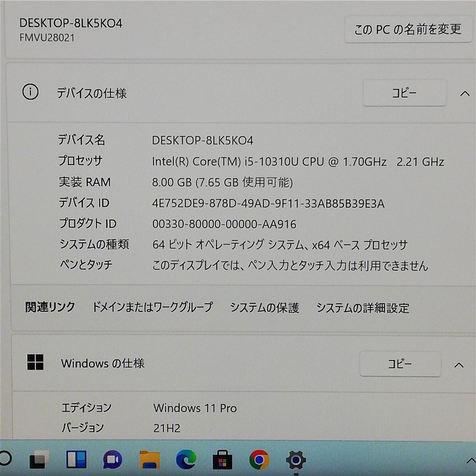This screenshot has height=476, width=476.
Task: Click the version value 21H2
Action: 167,428
